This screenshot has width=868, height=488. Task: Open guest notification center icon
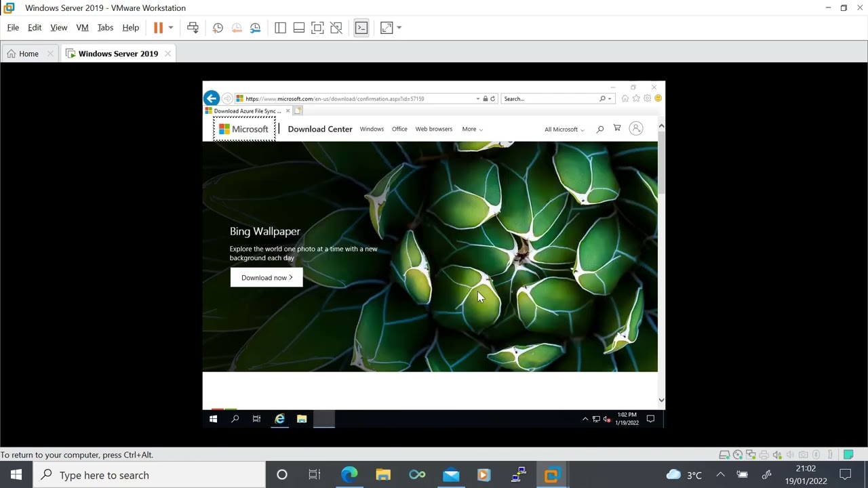[x=650, y=420]
